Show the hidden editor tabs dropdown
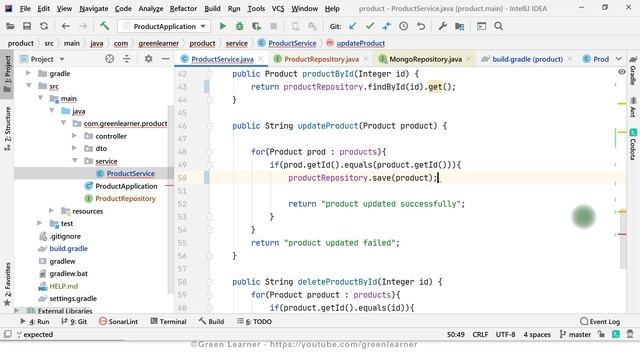Viewport: 640px width, 360px height. pos(619,59)
